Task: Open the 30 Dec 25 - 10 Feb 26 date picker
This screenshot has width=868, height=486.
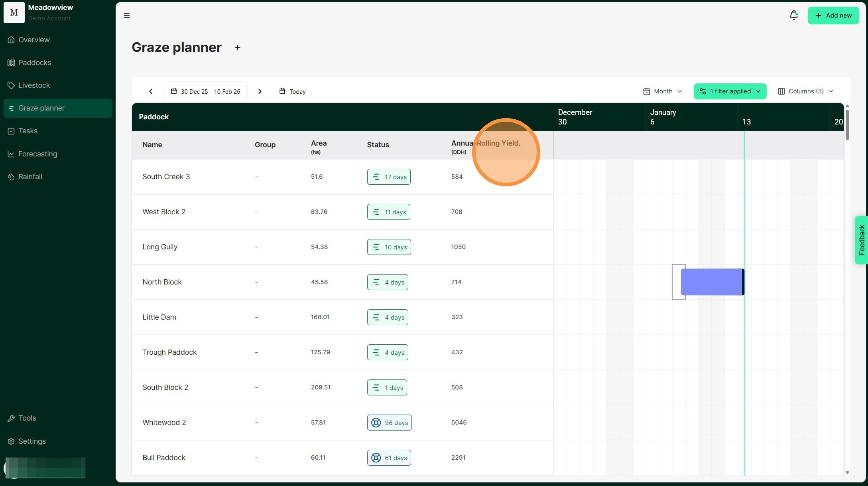Action: [x=205, y=91]
